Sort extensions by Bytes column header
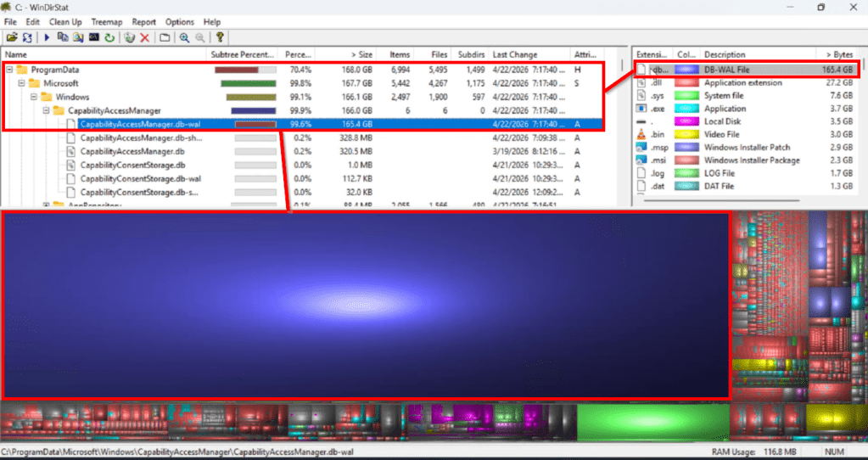The image size is (868, 460). 838,54
